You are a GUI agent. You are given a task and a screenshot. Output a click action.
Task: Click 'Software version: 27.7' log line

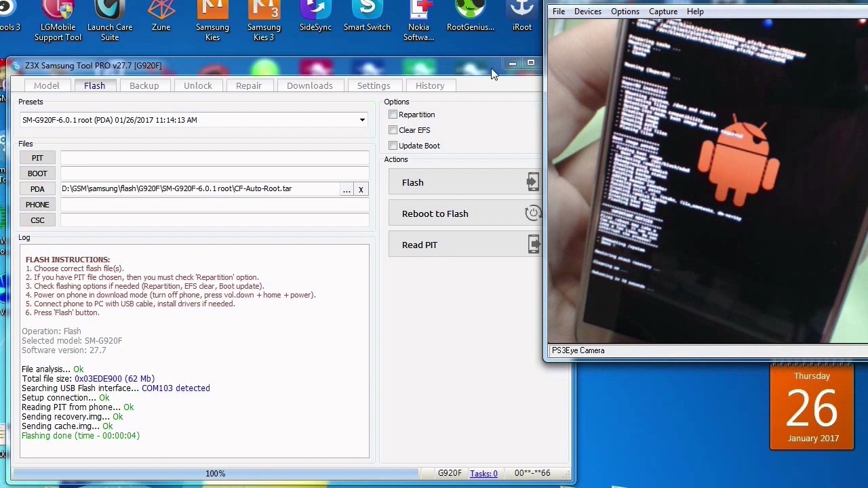(x=64, y=350)
